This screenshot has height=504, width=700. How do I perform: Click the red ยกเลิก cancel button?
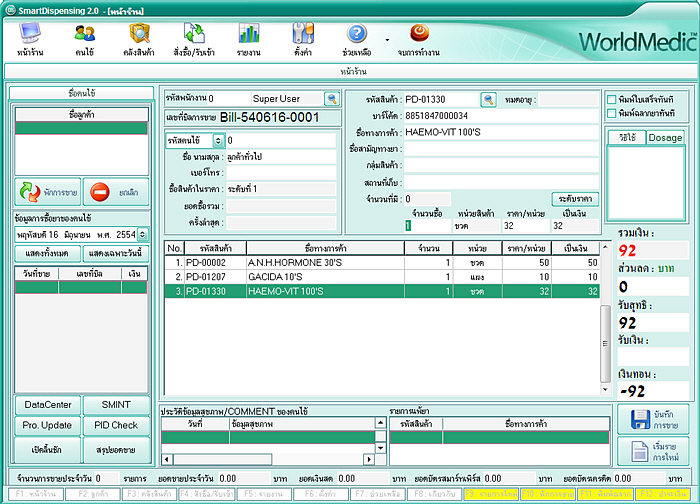click(116, 192)
